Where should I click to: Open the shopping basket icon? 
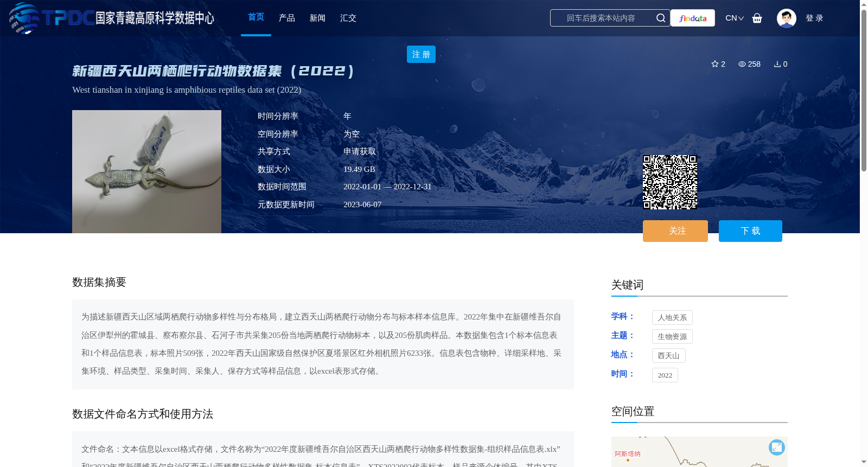pos(757,18)
